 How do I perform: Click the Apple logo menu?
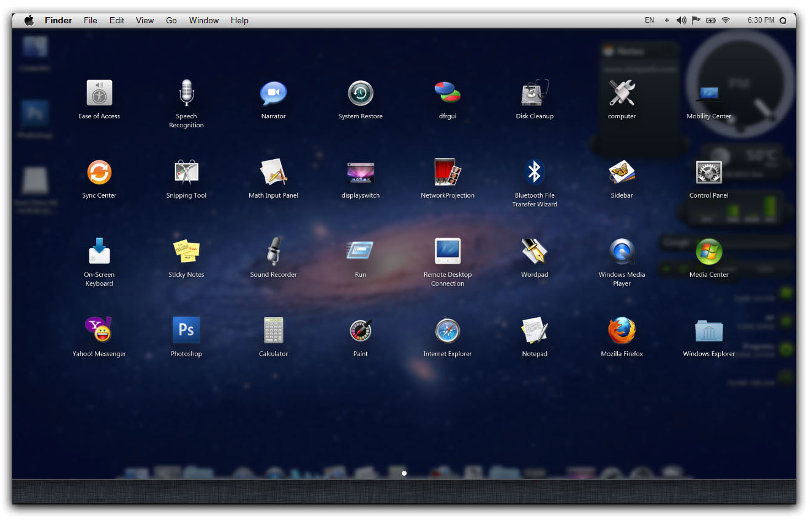(x=29, y=20)
